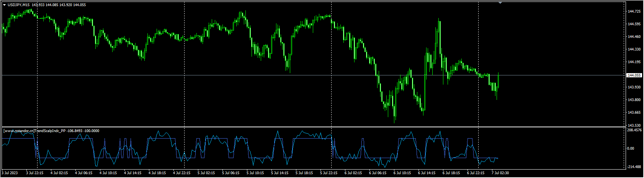Image resolution: width=644 pixels, height=178 pixels.
Task: Click the 4 Jul 22:15 time label
Action: click(181, 173)
